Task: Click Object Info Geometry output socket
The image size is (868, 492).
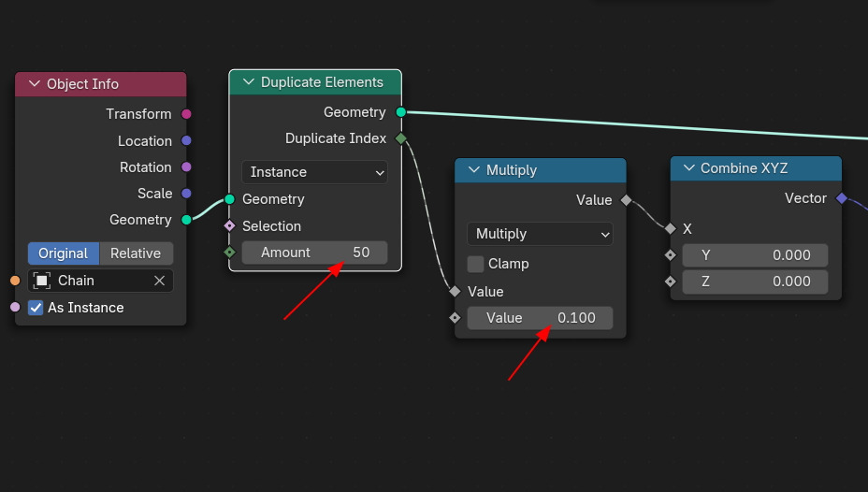Action: click(186, 220)
